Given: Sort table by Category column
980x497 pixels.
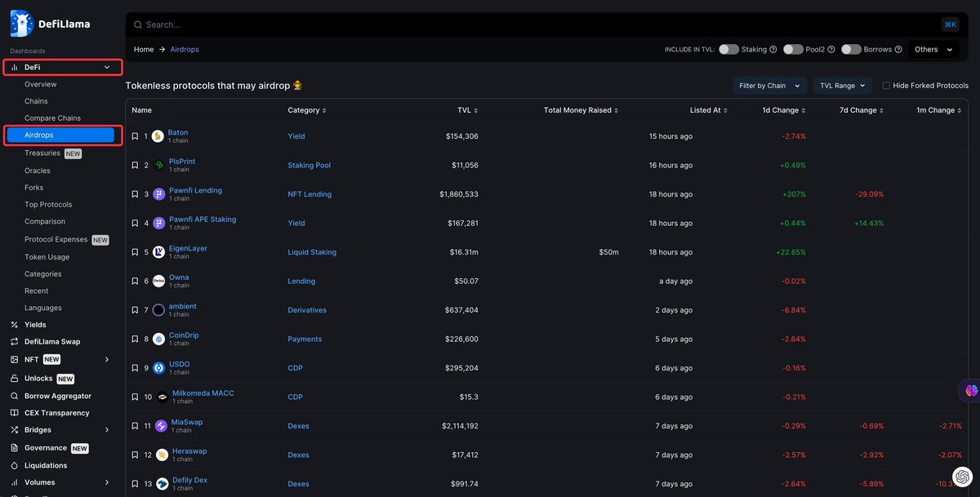Looking at the screenshot, I should 307,110.
